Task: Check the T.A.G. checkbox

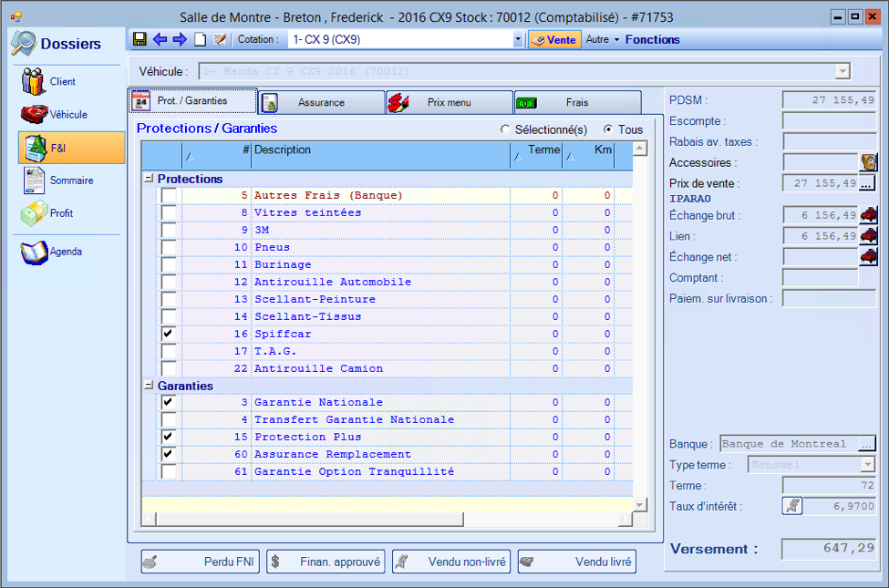Action: tap(169, 352)
